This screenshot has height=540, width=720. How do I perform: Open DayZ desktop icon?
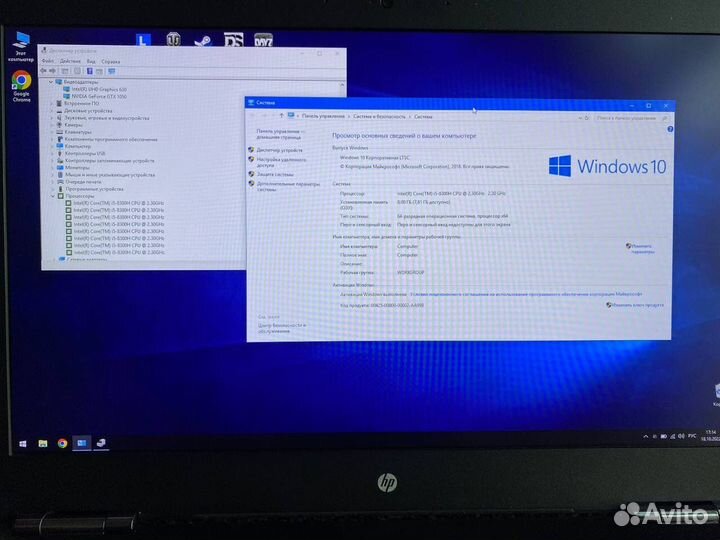(264, 39)
